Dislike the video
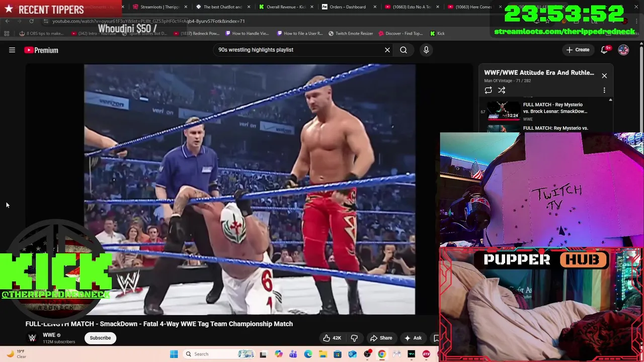644x362 pixels. click(x=354, y=338)
